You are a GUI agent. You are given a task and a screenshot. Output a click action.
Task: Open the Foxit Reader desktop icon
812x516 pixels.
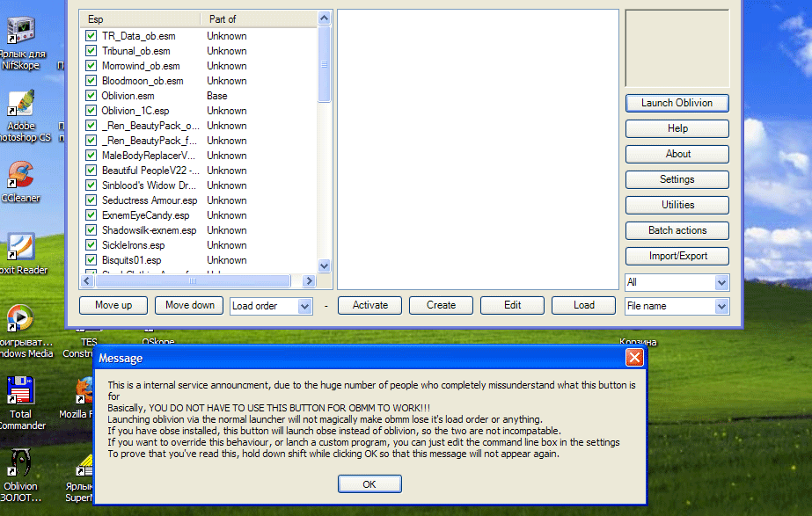(x=21, y=247)
